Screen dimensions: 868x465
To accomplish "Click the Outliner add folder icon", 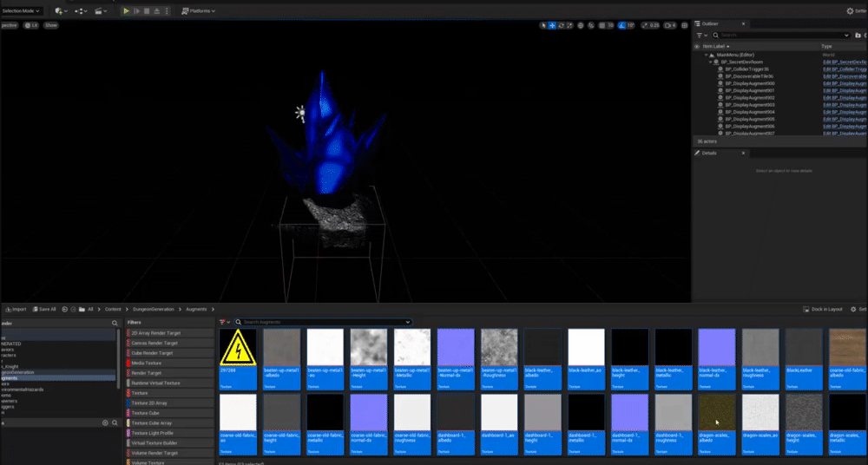I will 858,35.
